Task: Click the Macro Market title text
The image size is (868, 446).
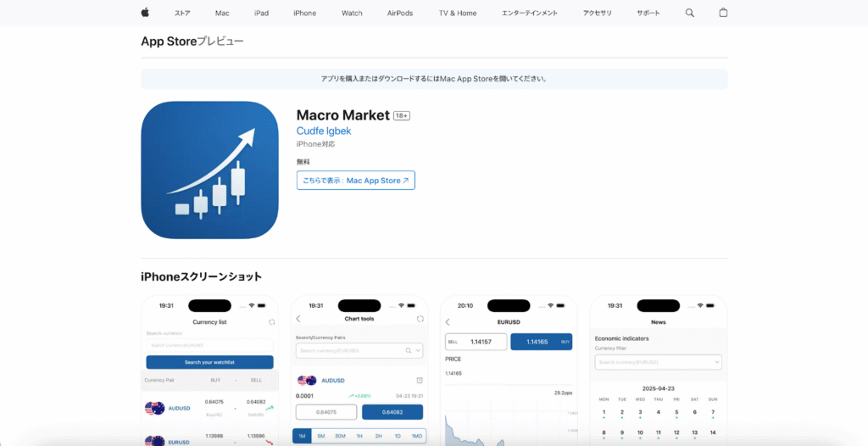Action: tap(343, 115)
